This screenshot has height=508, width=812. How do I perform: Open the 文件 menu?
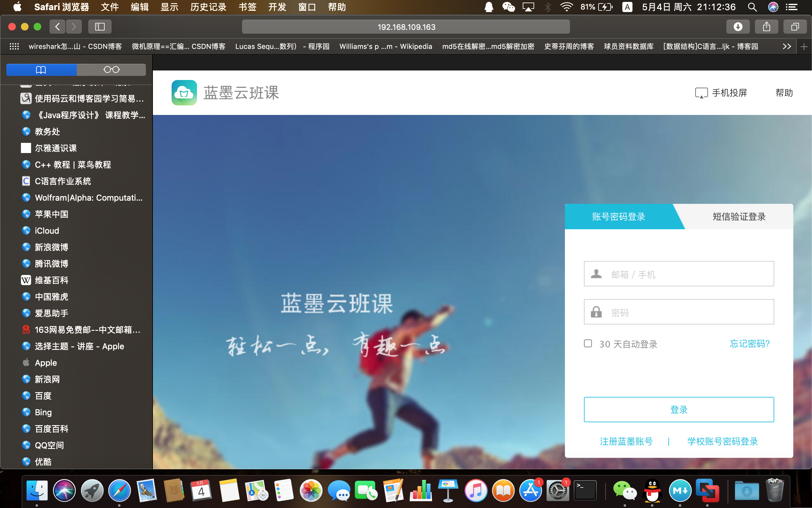click(x=110, y=7)
